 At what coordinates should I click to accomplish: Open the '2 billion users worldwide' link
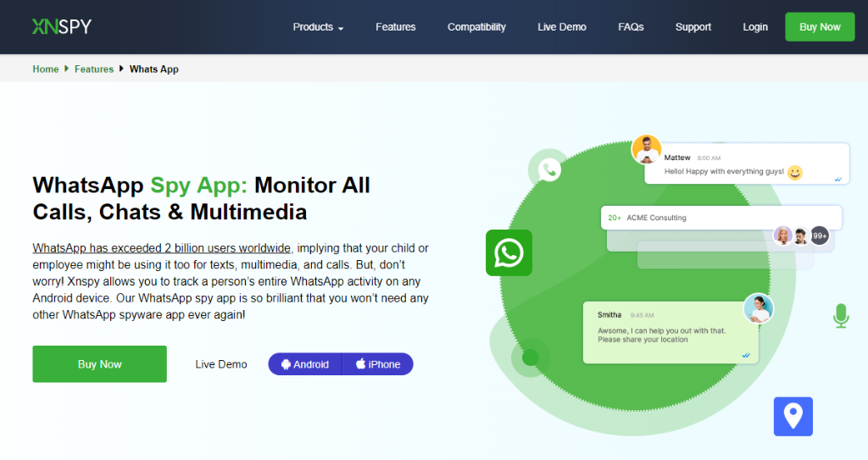point(161,248)
